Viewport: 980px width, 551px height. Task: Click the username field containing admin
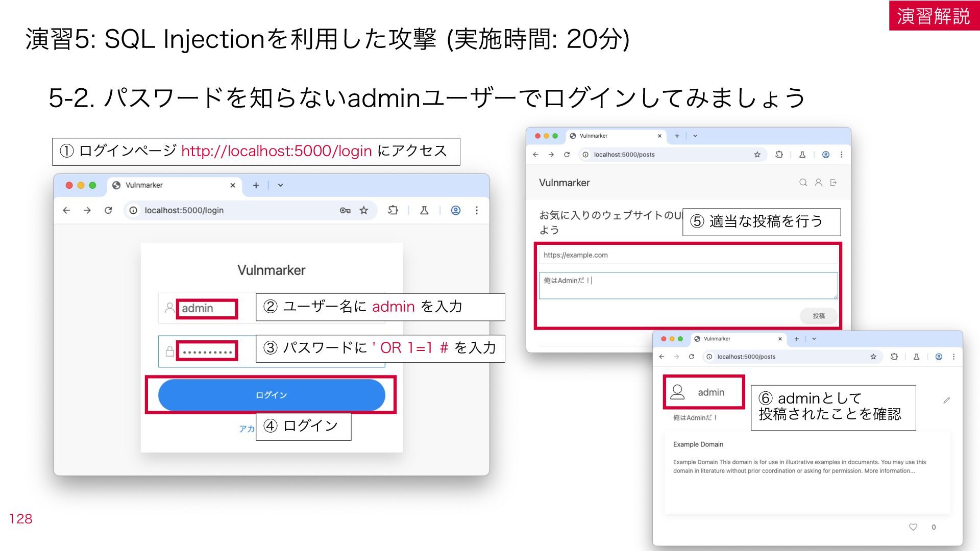[207, 308]
